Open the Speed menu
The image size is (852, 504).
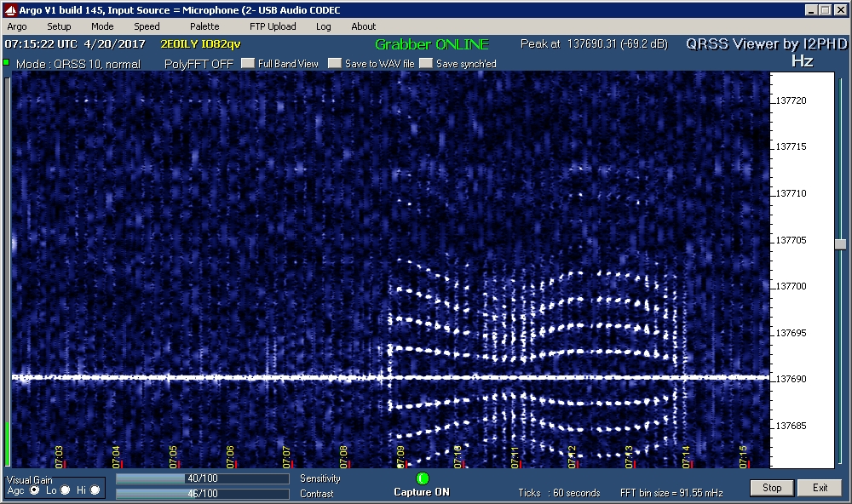[x=147, y=26]
